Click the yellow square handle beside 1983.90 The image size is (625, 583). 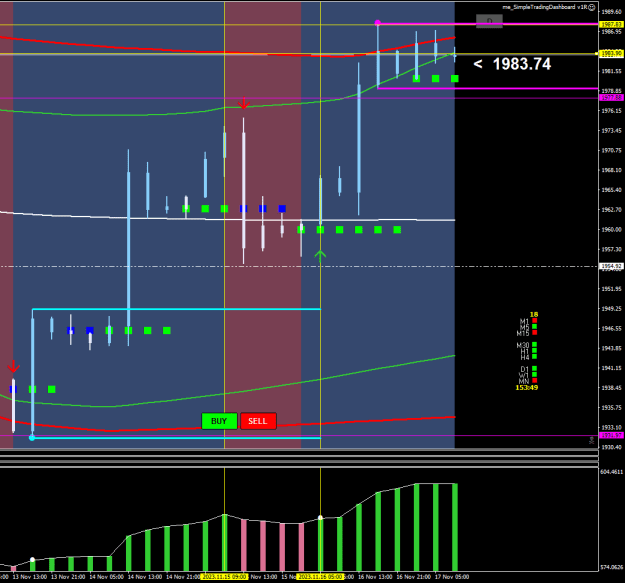pos(597,53)
